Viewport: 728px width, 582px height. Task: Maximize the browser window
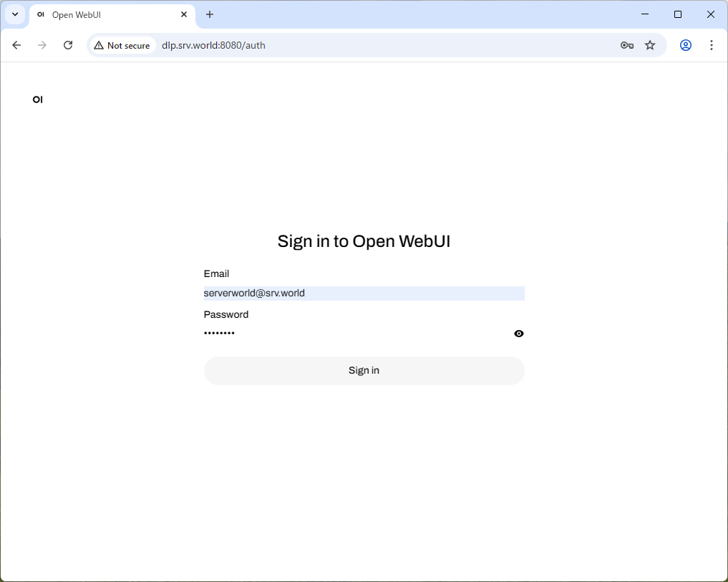tap(678, 14)
